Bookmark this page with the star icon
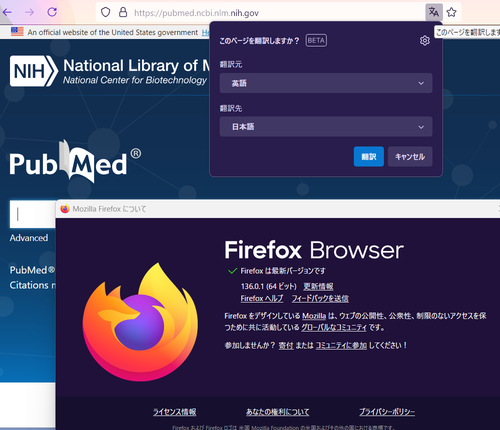Screen dimensions: 500x430 pos(451,12)
